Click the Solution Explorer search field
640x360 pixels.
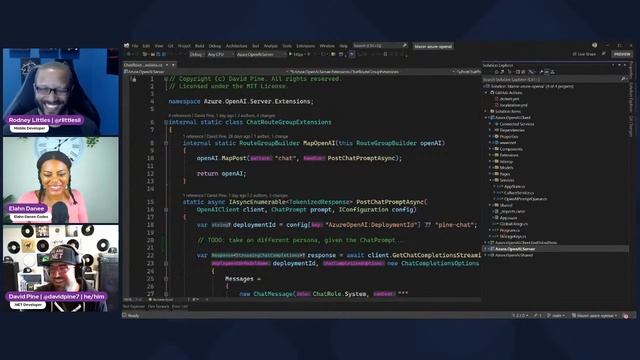[551, 80]
